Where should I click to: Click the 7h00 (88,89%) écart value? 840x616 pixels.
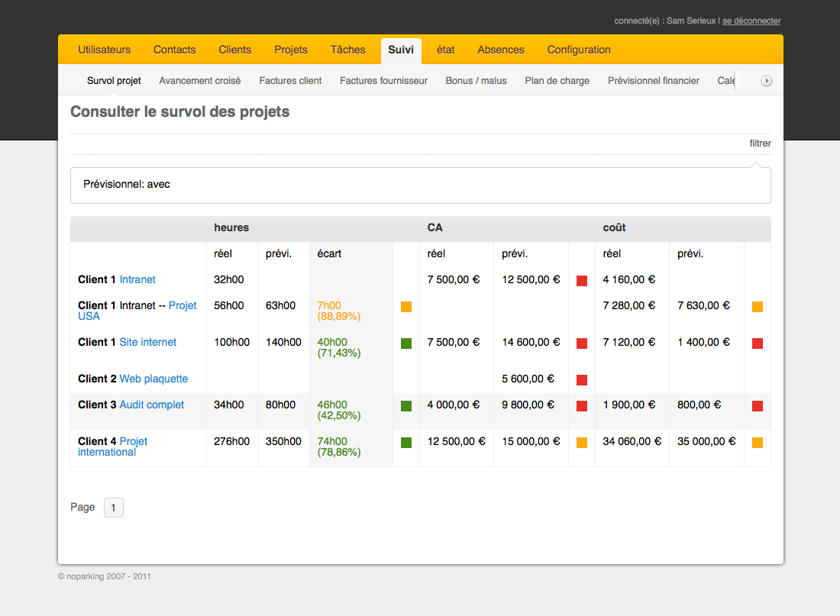pyautogui.click(x=338, y=311)
